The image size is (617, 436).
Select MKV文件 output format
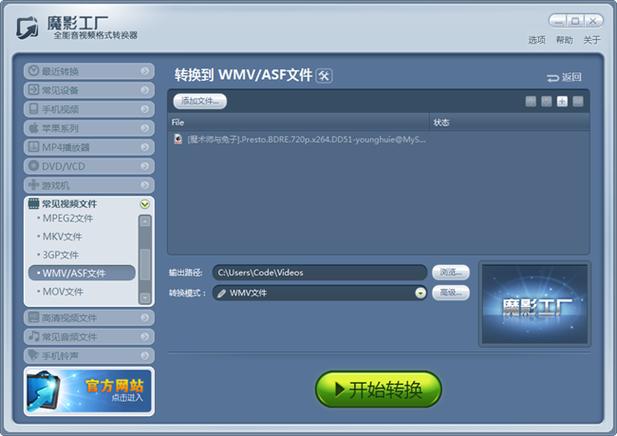(x=62, y=236)
